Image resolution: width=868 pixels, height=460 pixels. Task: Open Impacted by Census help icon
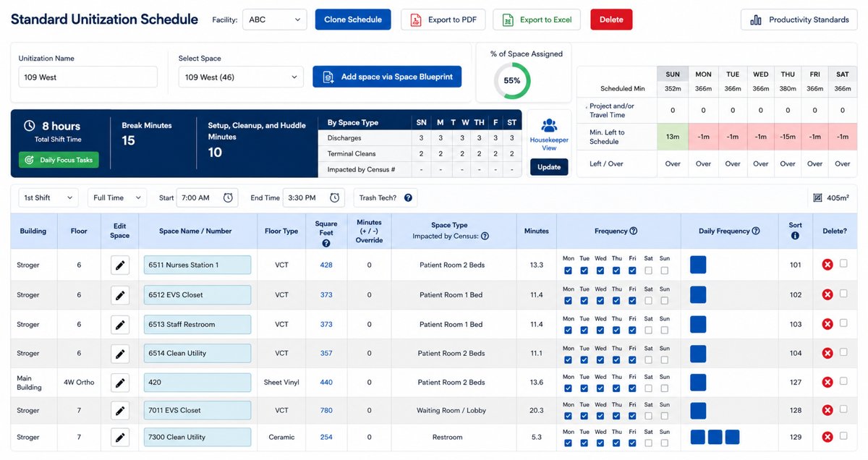(485, 236)
